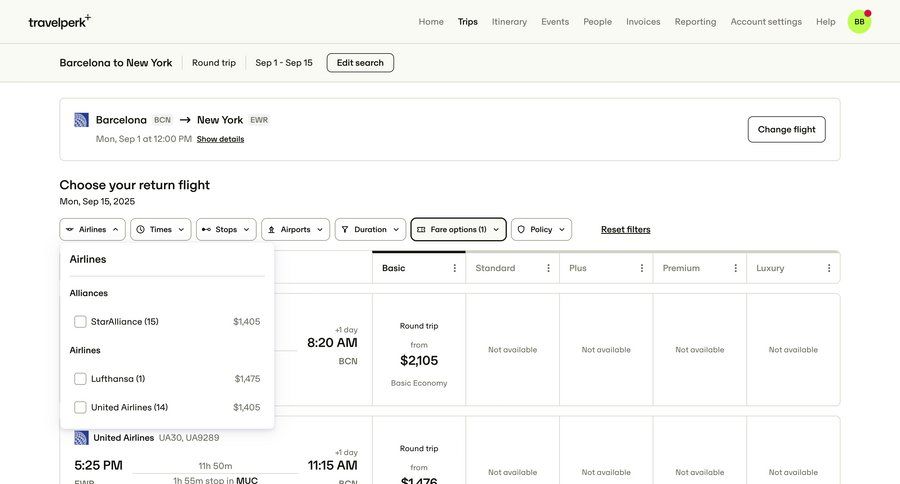The height and width of the screenshot is (484, 900).
Task: Open the BB user avatar menu
Action: [x=859, y=22]
